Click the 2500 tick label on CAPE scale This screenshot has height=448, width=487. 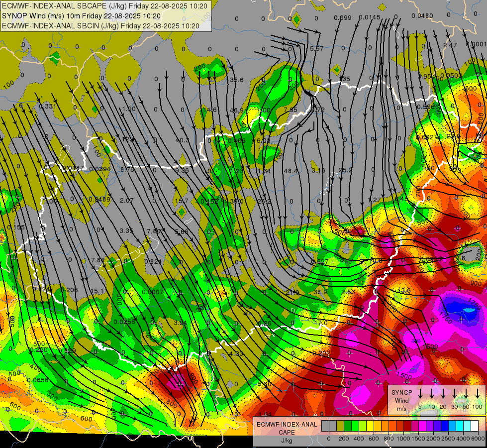pos(448,439)
